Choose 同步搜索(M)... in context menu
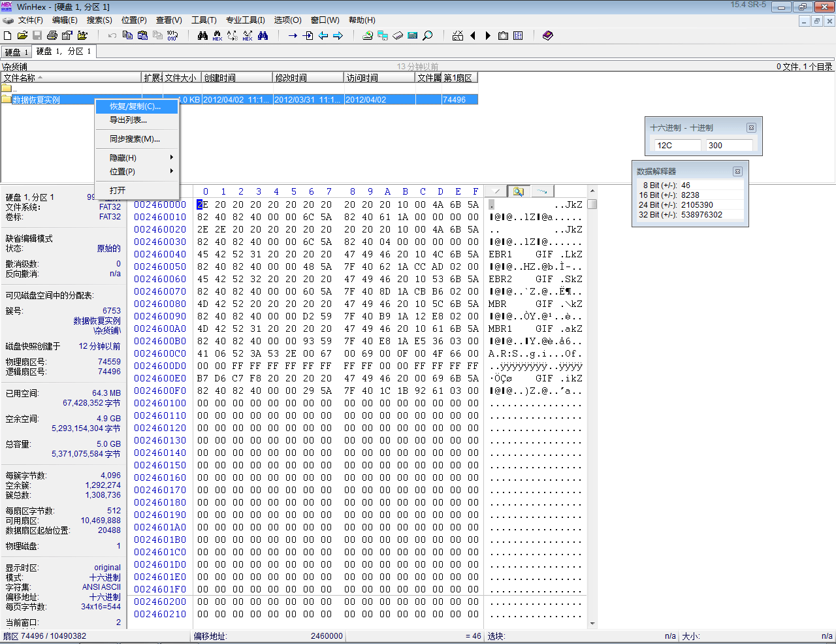 [x=136, y=139]
